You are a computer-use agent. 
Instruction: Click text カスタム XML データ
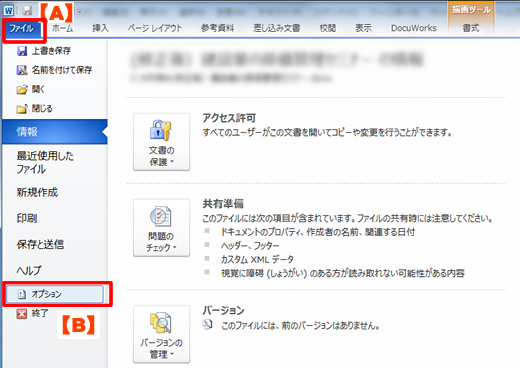point(257,259)
